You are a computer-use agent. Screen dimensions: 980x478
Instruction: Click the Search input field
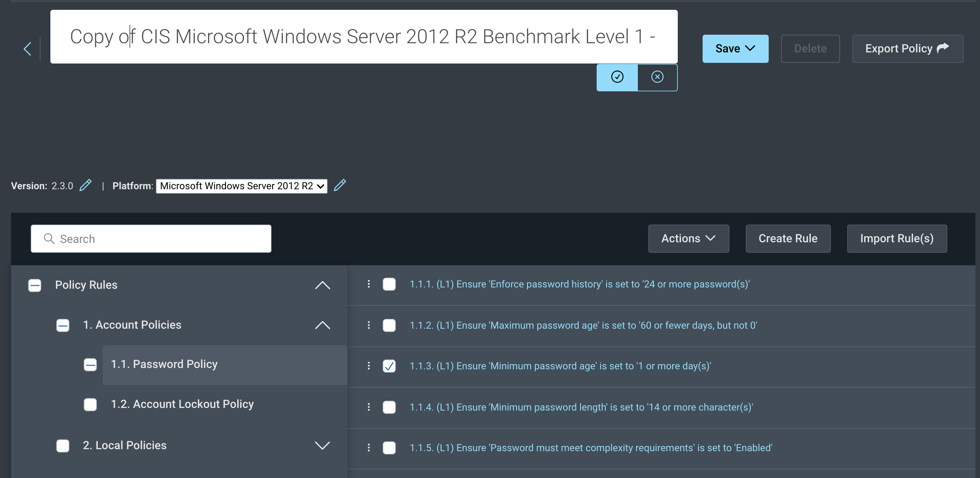(151, 238)
